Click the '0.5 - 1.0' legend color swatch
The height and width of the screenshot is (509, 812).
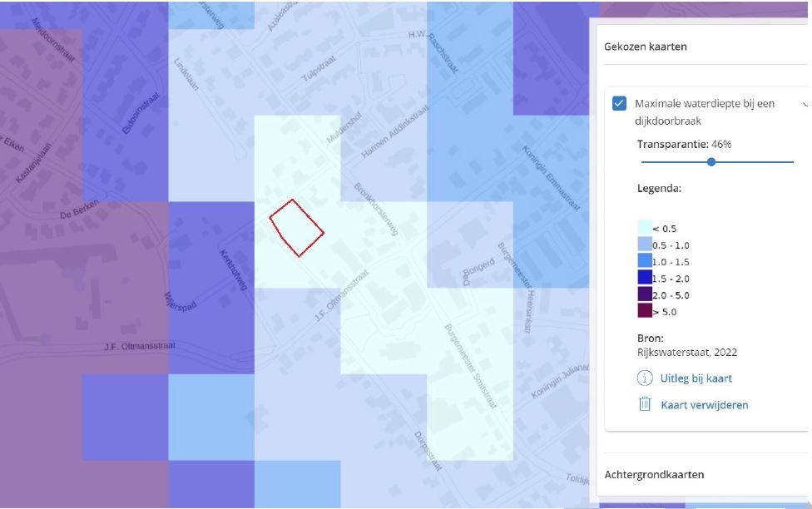(x=645, y=245)
